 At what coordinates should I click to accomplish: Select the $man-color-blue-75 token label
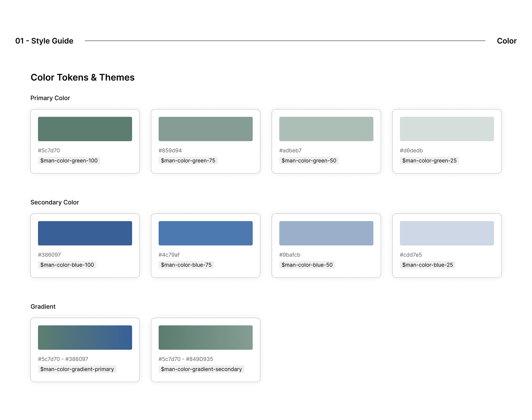click(186, 265)
